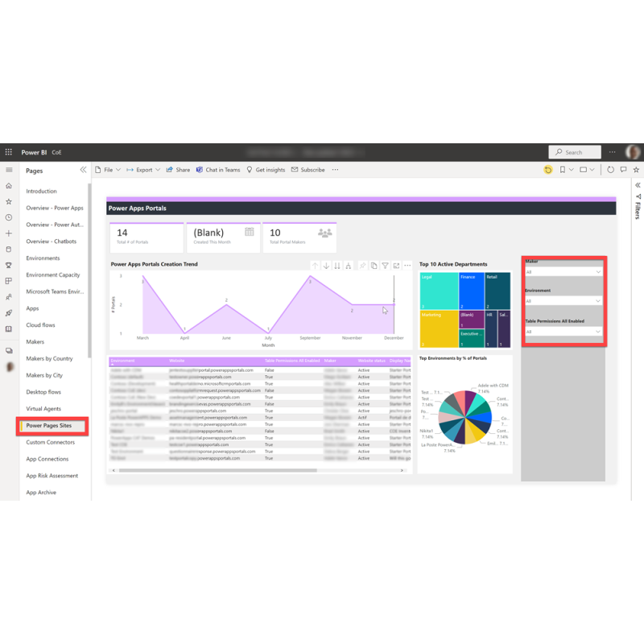Open the Cloud flows page
The width and height of the screenshot is (644, 644).
(41, 325)
